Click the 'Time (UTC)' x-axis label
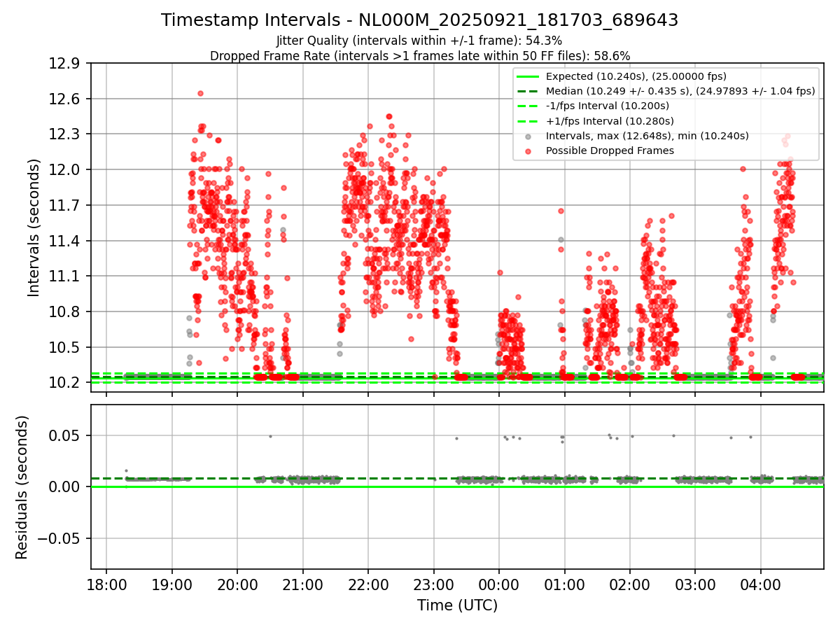 (457, 605)
